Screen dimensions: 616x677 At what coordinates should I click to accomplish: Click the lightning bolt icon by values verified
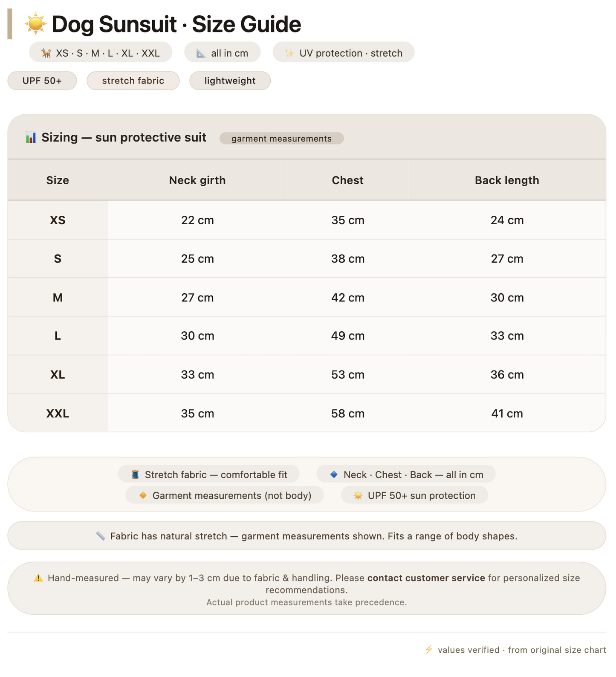pyautogui.click(x=429, y=650)
